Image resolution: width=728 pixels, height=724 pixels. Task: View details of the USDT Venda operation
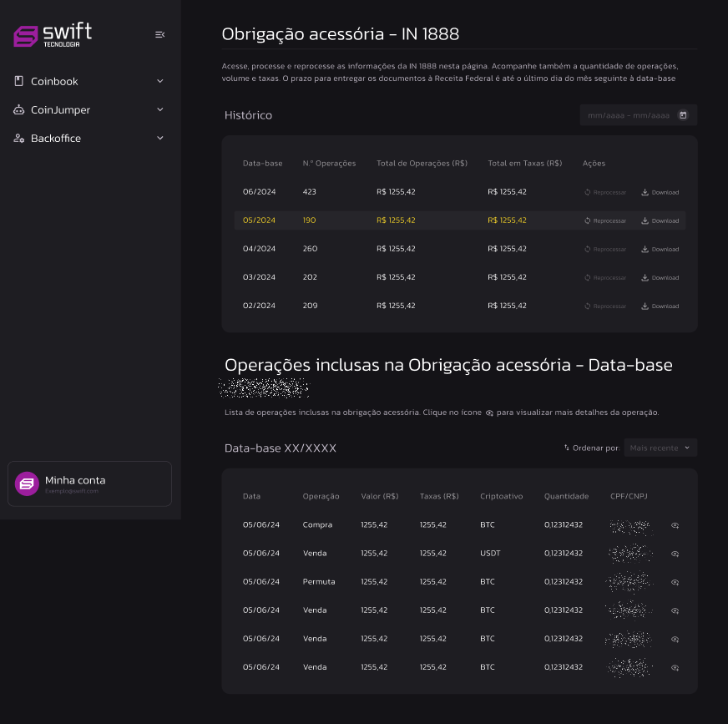(675, 554)
